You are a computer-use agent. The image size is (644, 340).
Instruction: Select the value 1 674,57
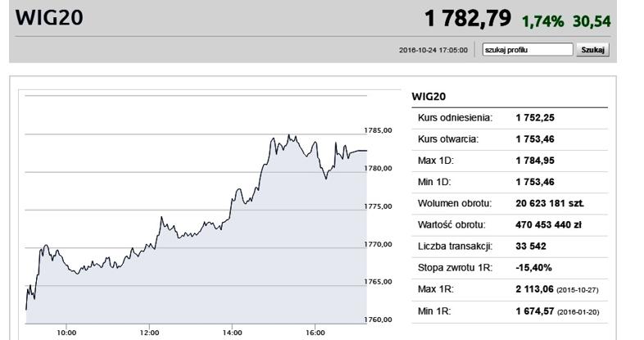535,311
